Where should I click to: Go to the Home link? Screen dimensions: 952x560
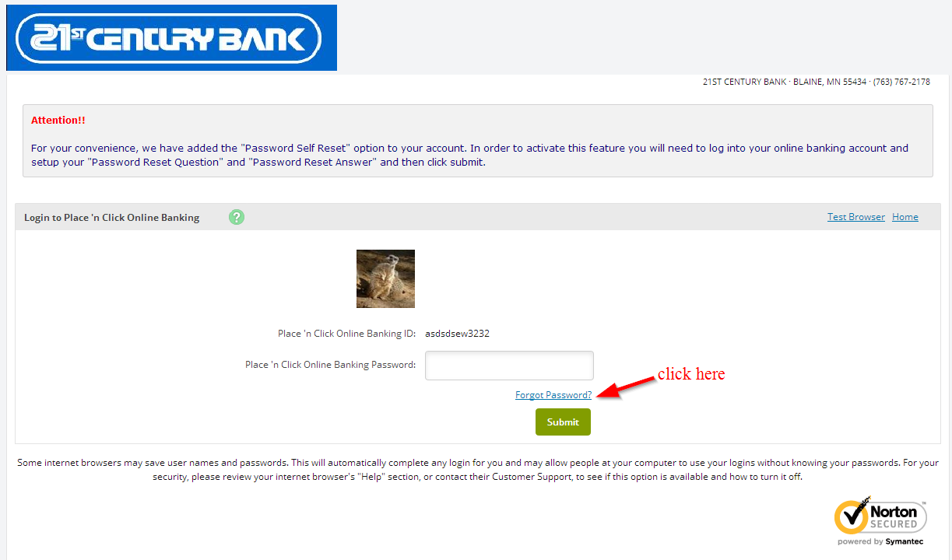pos(905,217)
